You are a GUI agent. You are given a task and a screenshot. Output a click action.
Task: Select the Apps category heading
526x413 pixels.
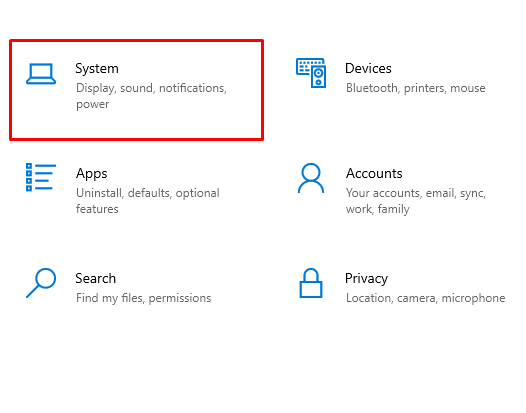click(92, 174)
